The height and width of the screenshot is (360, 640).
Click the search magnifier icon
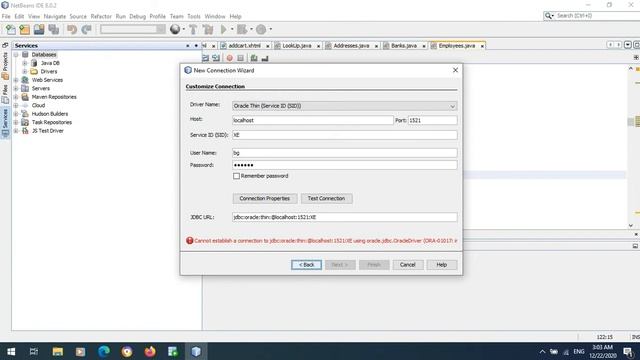tap(549, 16)
